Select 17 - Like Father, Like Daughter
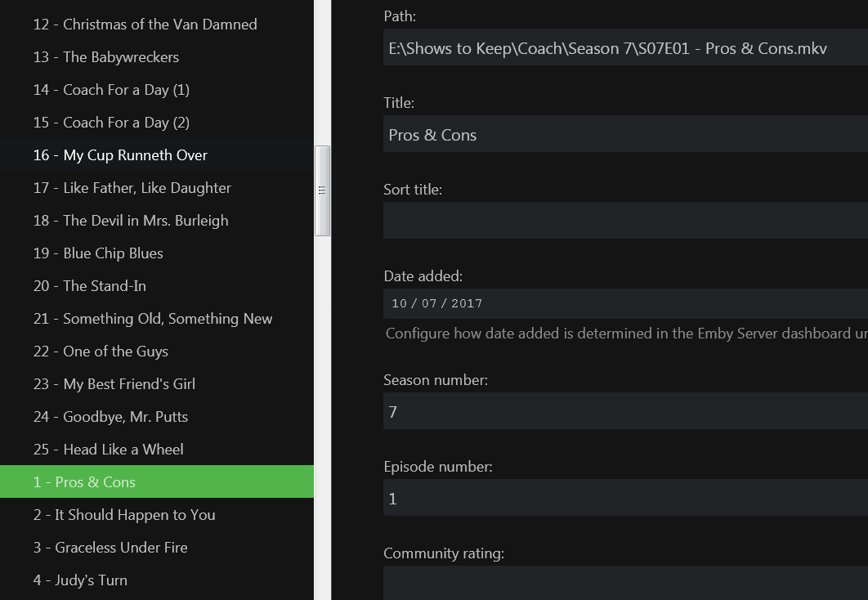This screenshot has height=600, width=868. (132, 188)
